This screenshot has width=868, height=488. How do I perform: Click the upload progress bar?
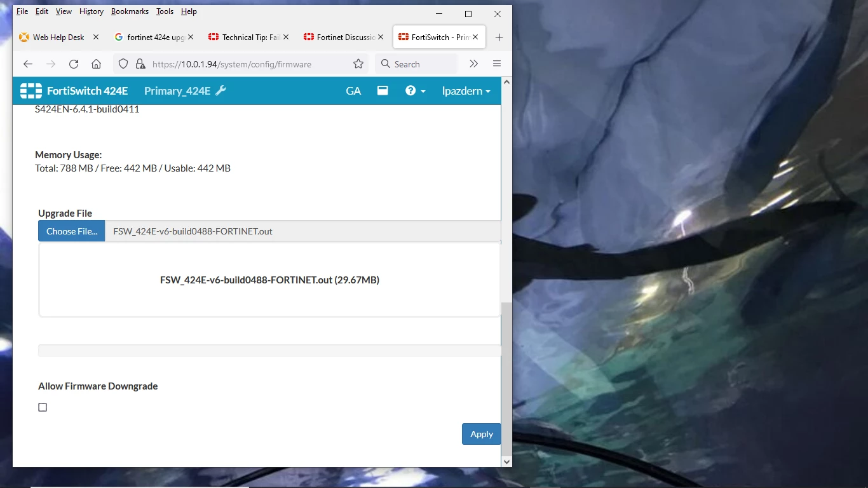pos(269,351)
